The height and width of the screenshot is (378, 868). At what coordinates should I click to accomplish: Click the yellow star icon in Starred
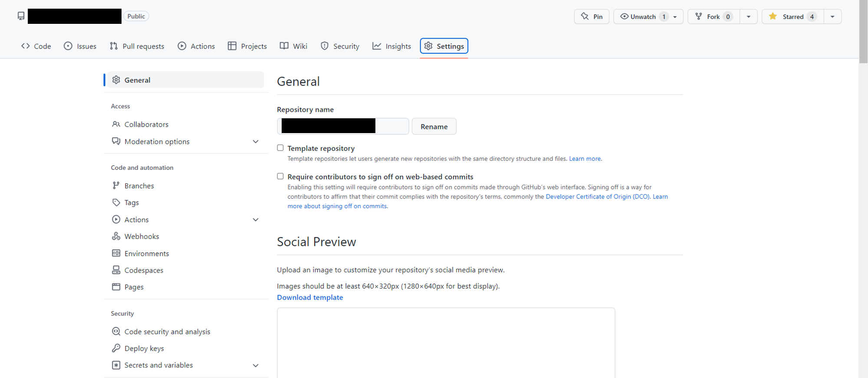[773, 16]
